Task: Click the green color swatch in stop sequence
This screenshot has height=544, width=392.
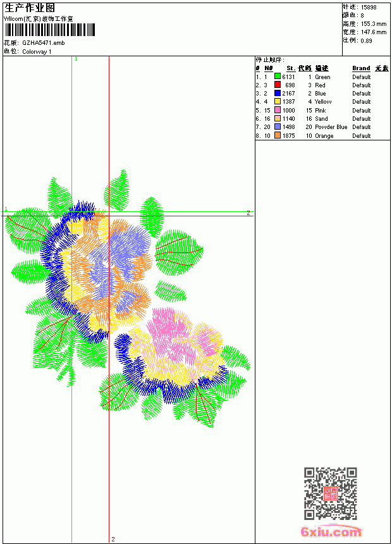Action: click(x=278, y=77)
